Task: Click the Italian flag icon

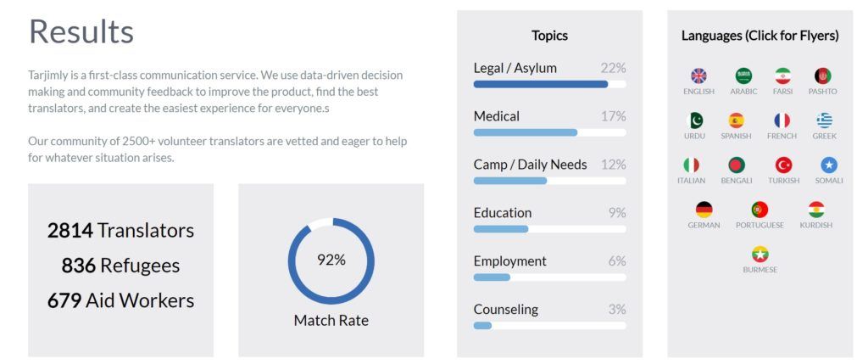Action: 691,165
